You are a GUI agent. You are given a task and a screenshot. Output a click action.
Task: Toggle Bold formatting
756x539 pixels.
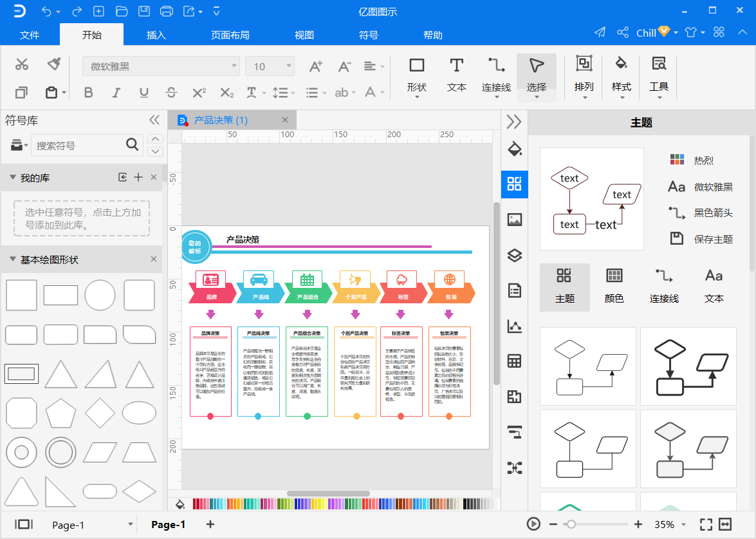[88, 92]
